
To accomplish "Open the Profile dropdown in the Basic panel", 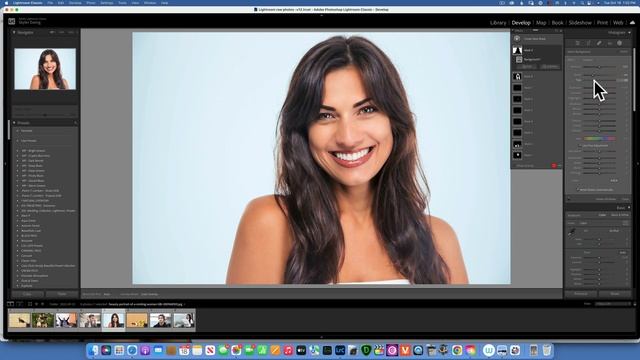I will [584, 223].
